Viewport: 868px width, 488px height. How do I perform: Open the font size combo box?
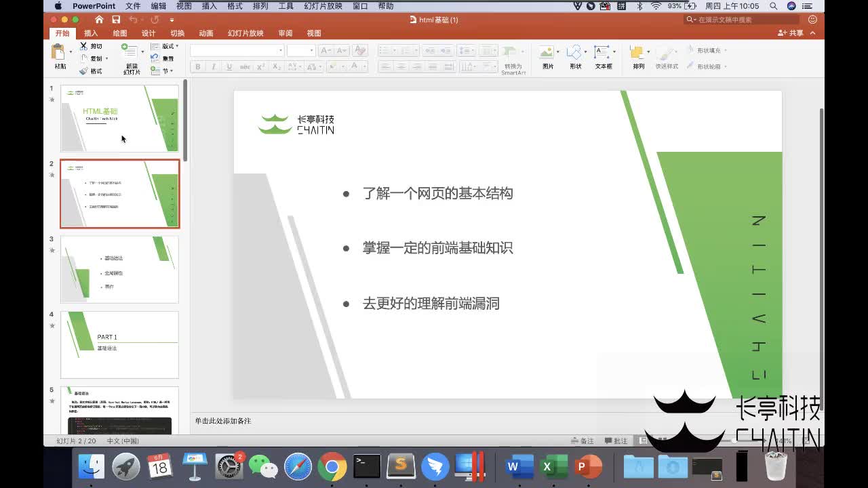(301, 51)
